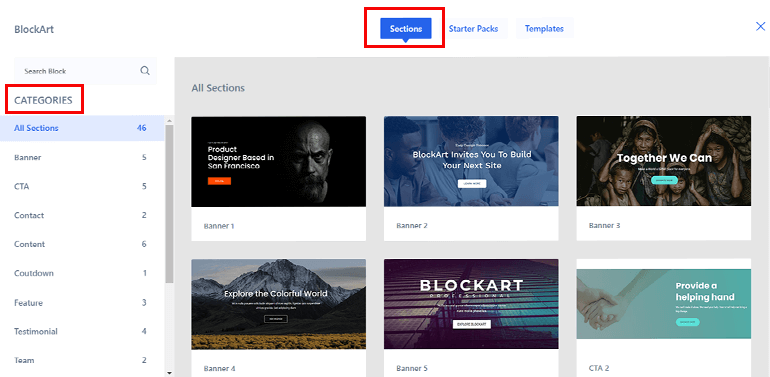
Task: Click the Content count 6
Action: (x=144, y=244)
